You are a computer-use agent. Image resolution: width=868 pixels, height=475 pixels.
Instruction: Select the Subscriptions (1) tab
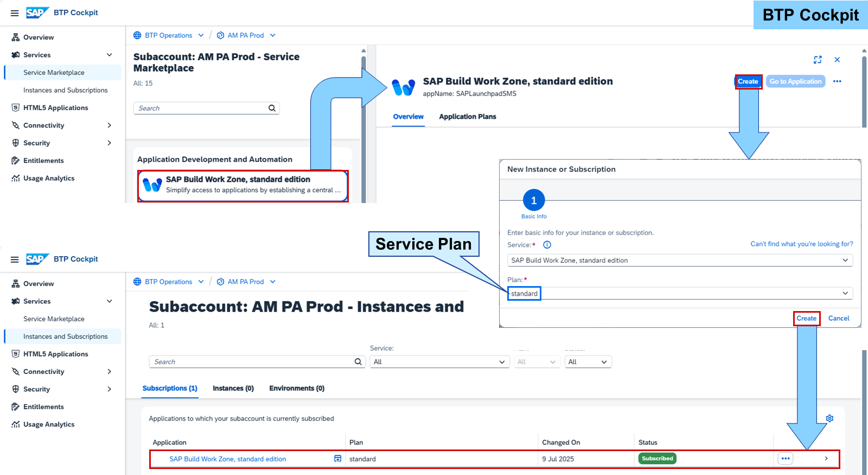pos(170,389)
